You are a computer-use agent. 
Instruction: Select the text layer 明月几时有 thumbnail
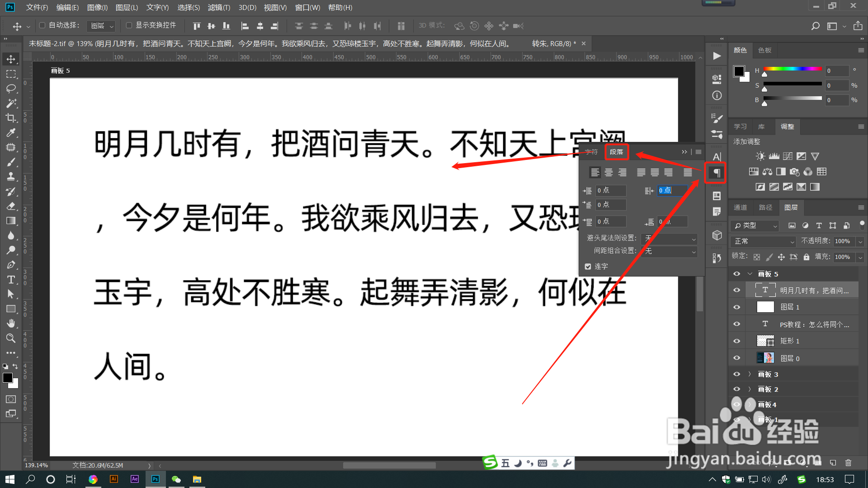coord(765,290)
